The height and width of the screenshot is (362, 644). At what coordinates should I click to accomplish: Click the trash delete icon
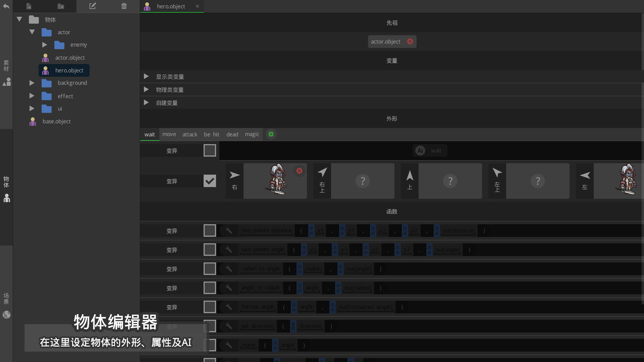pos(124,6)
